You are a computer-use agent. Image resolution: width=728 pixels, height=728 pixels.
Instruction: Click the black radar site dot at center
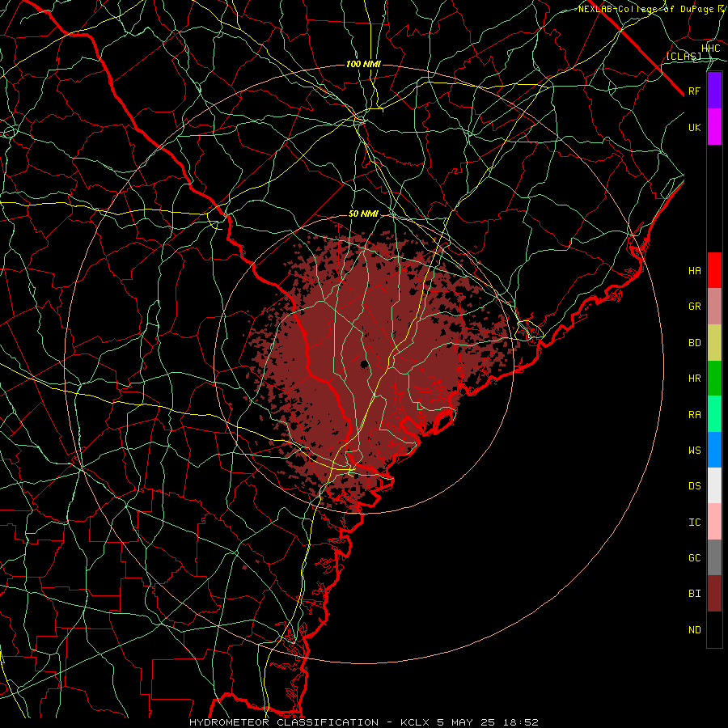pyautogui.click(x=364, y=363)
